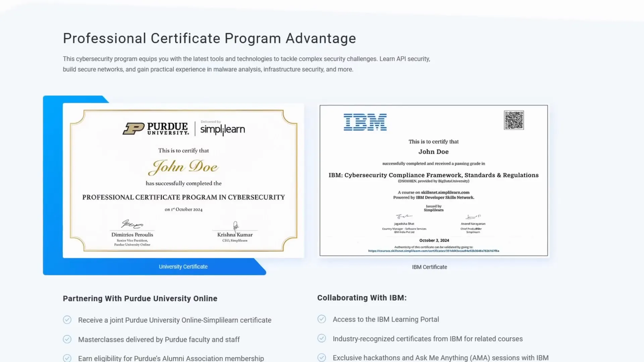Click checkmark beside Exclusive hackathons item
644x362 pixels.
pyautogui.click(x=322, y=357)
